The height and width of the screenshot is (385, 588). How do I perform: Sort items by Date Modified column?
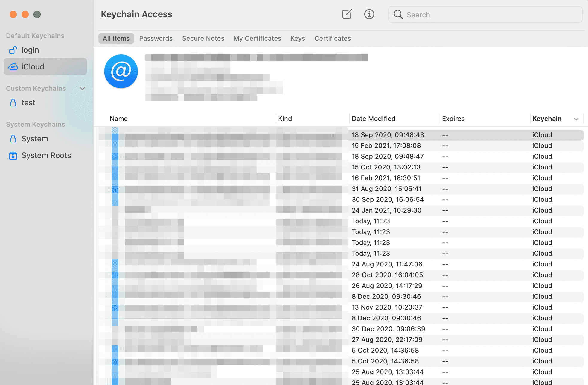(x=373, y=119)
